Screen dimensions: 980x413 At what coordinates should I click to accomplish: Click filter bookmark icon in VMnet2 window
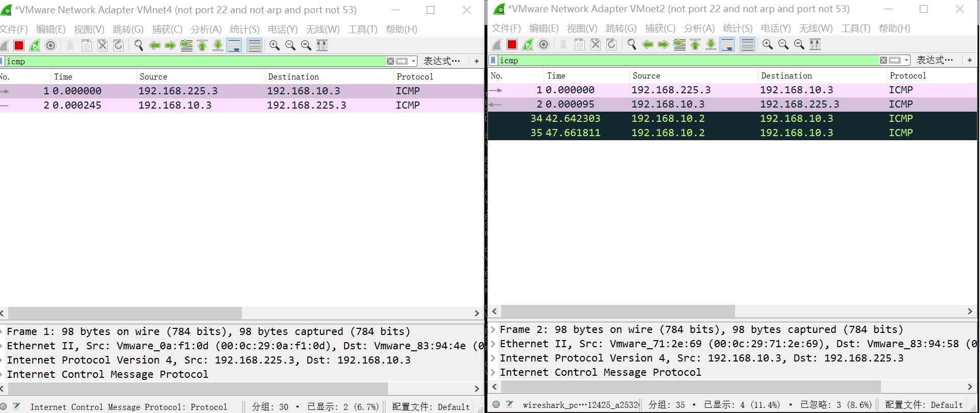(x=493, y=60)
